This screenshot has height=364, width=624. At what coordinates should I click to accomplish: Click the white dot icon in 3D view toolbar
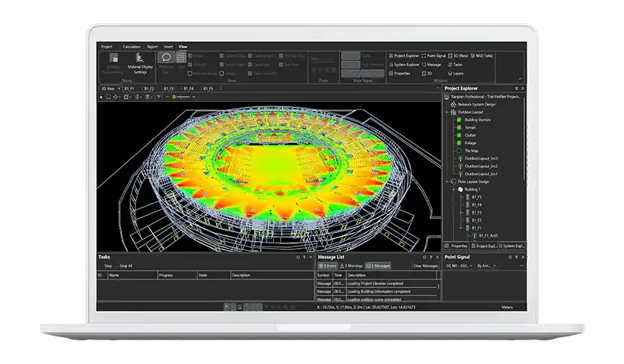[101, 97]
